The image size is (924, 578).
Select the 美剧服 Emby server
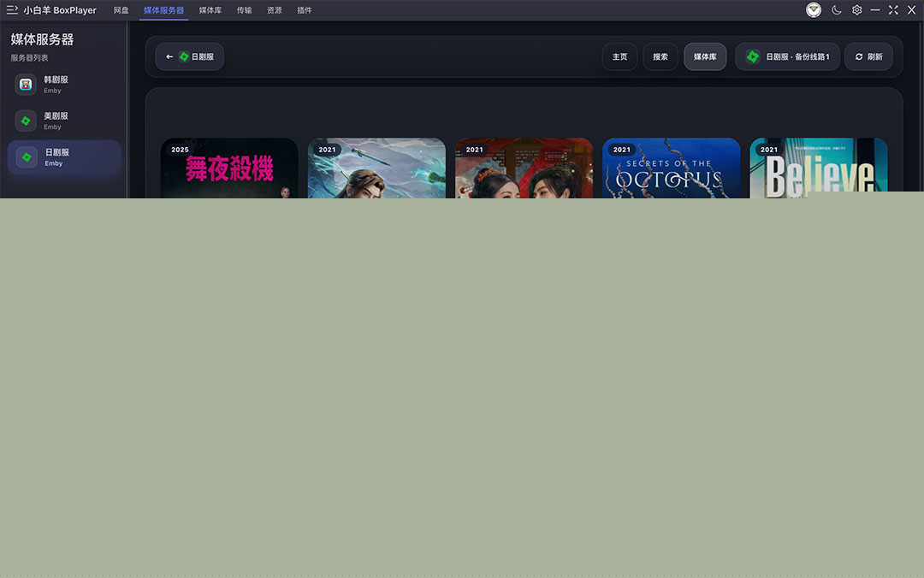[x=64, y=121]
